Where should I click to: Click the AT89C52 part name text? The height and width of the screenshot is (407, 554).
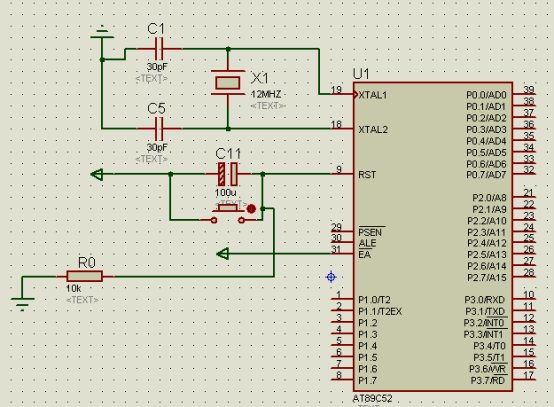click(x=372, y=399)
